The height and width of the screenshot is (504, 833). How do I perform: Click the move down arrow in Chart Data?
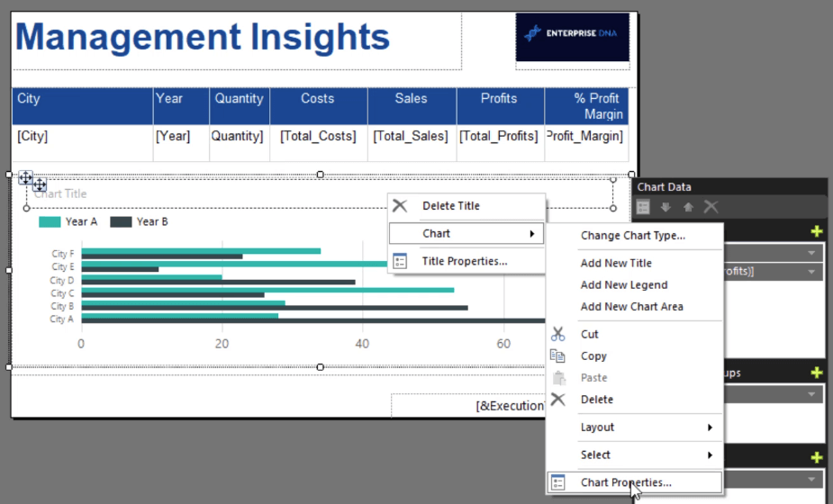(x=666, y=207)
